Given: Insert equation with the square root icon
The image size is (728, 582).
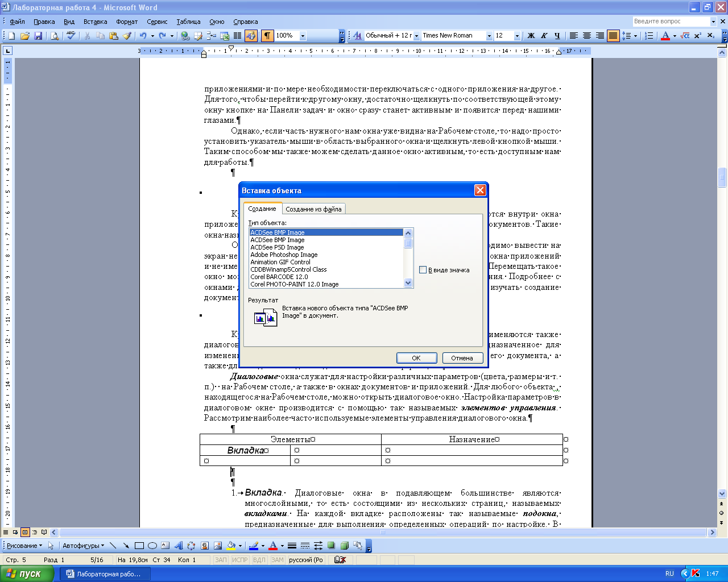Looking at the screenshot, I should [685, 36].
